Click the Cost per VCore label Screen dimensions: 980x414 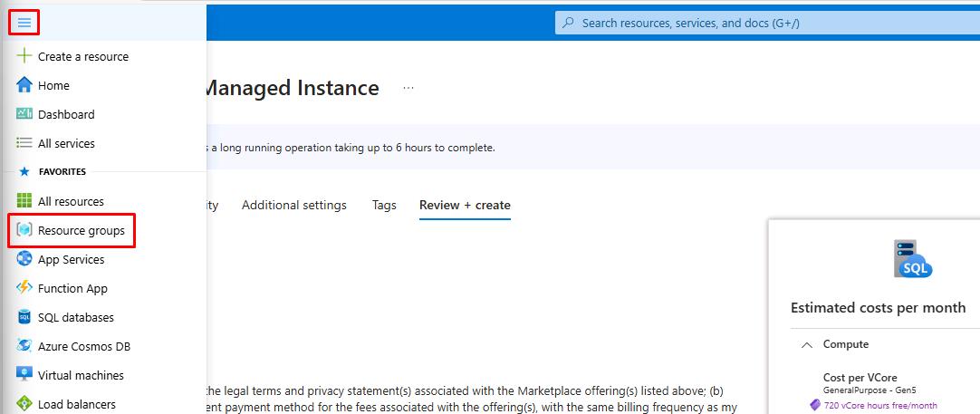[860, 377]
